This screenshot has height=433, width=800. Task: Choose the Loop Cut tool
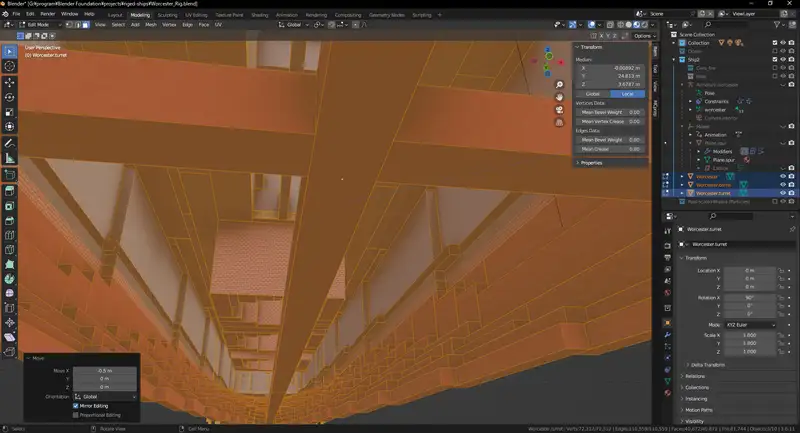(9, 236)
